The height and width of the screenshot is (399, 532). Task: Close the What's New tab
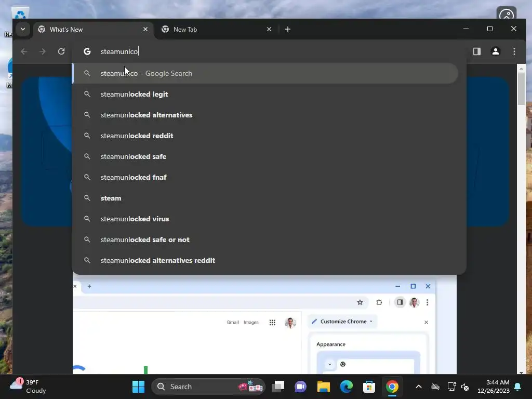pos(145,29)
